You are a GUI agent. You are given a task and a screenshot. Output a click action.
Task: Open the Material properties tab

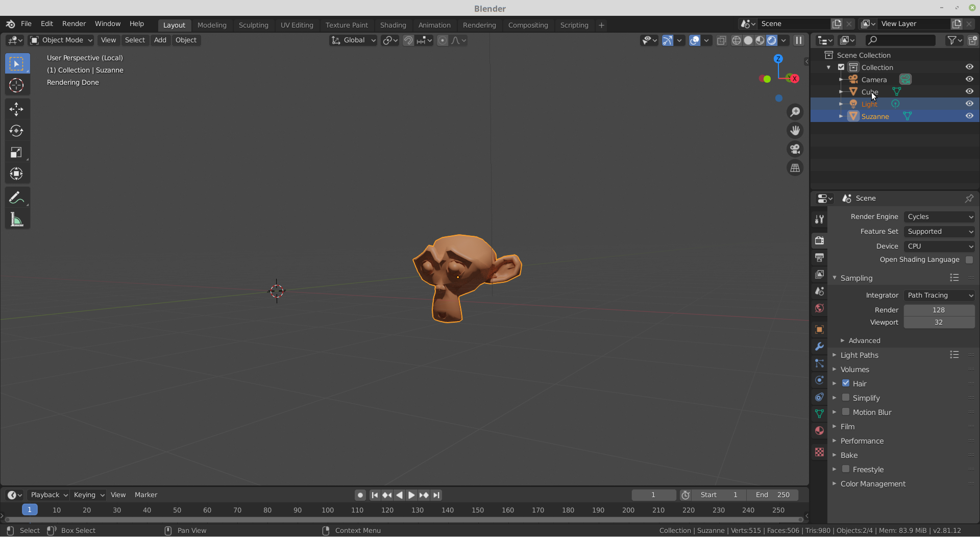tap(819, 431)
